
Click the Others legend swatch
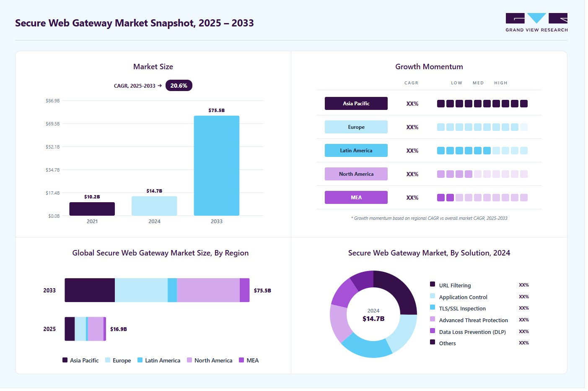[433, 342]
